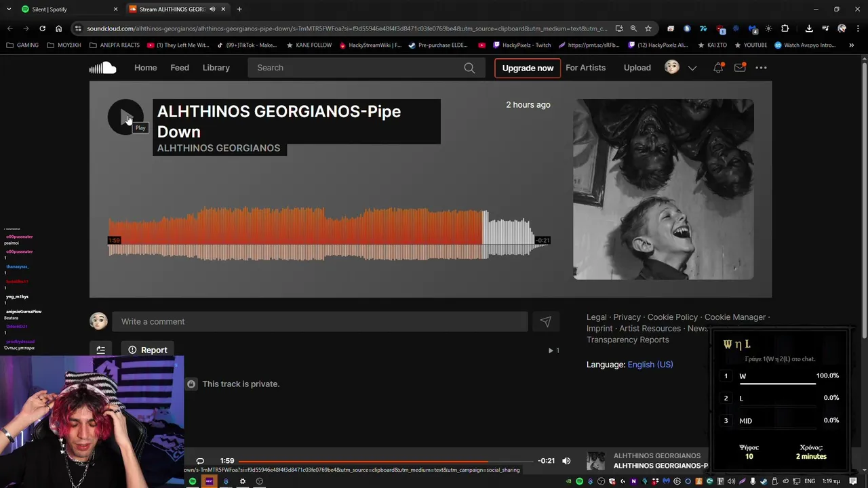Click the Report button
This screenshot has height=488, width=868.
coord(148,350)
